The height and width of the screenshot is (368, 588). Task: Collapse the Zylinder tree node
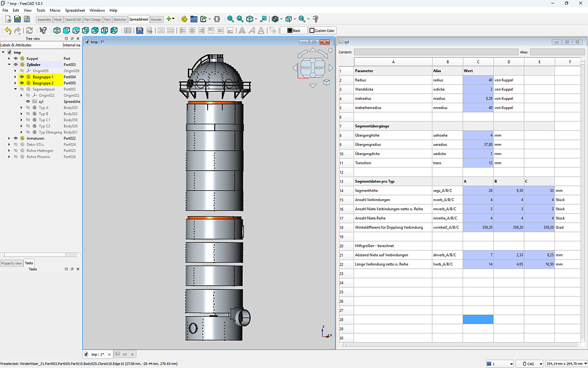tap(9, 65)
